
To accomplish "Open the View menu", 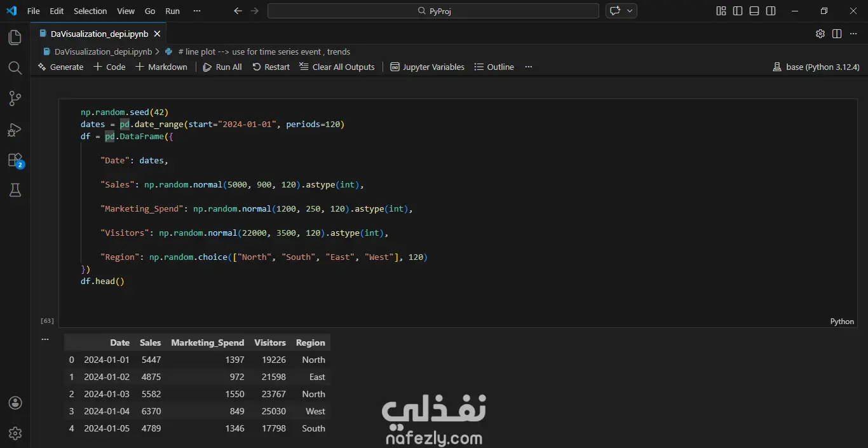I will [x=126, y=11].
